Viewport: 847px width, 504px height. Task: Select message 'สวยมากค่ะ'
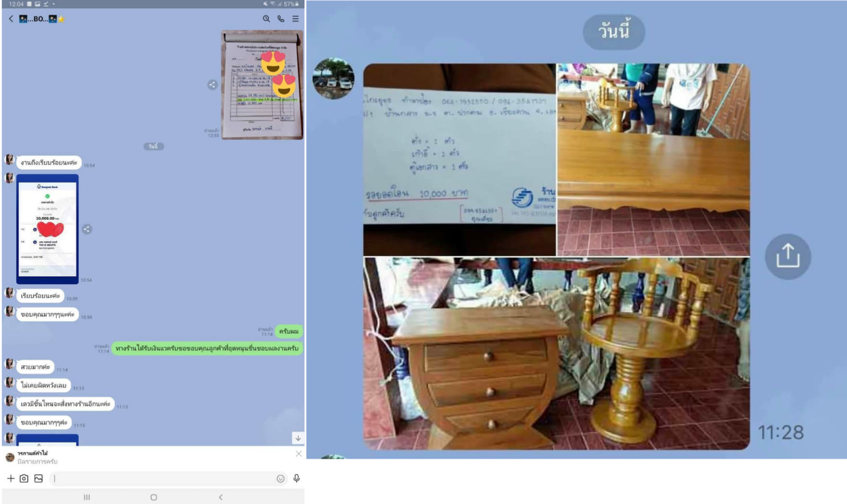[x=36, y=367]
